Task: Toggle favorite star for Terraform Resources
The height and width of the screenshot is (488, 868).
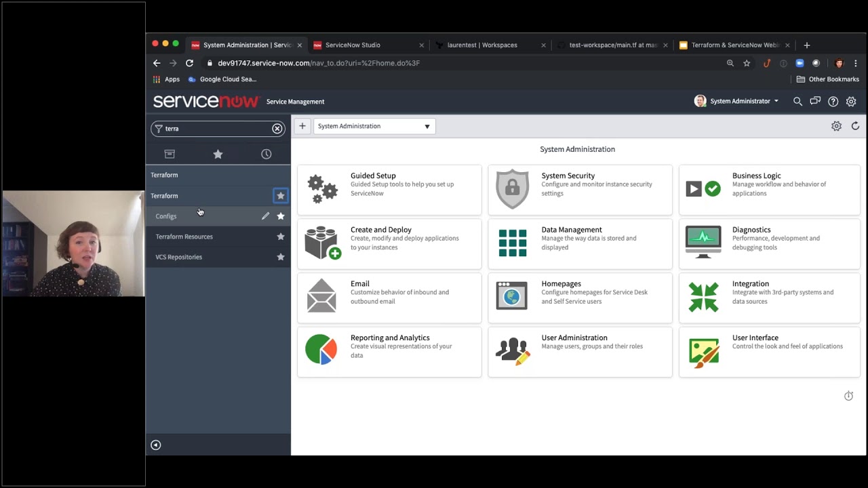Action: pyautogui.click(x=281, y=237)
